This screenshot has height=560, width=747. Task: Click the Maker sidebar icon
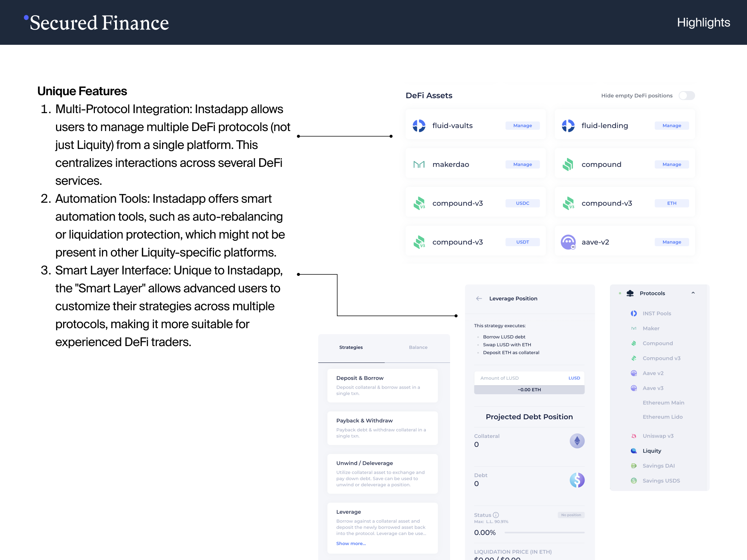tap(634, 329)
